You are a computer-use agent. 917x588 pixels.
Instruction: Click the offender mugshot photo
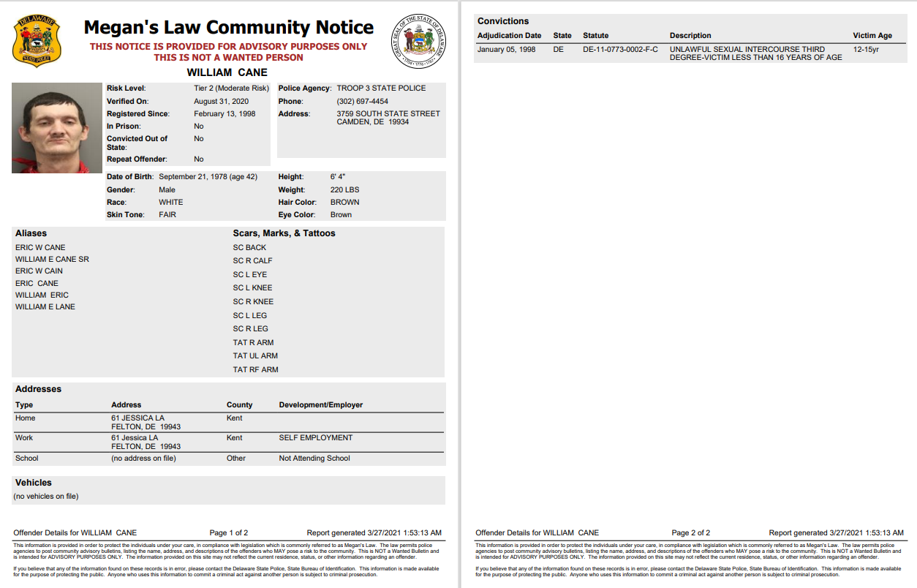pos(57,128)
